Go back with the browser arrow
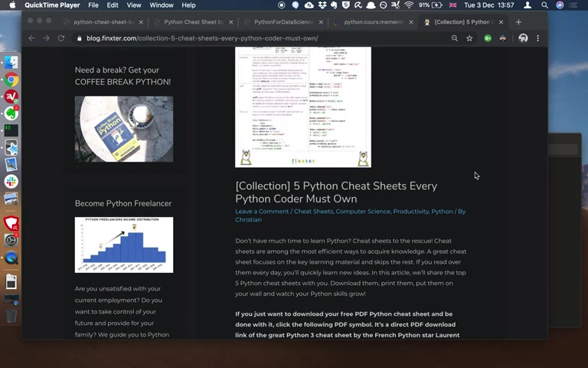 (31, 38)
